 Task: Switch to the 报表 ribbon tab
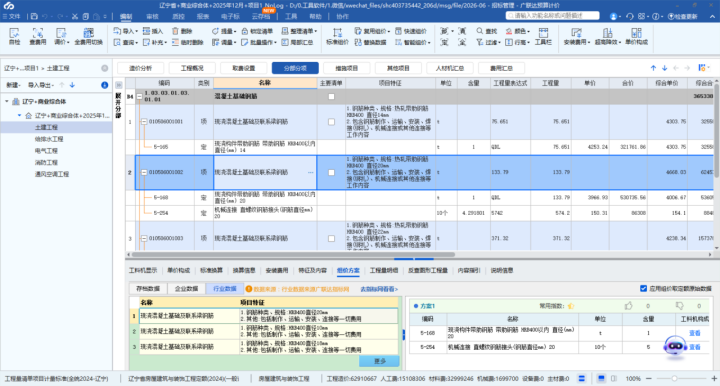click(202, 16)
